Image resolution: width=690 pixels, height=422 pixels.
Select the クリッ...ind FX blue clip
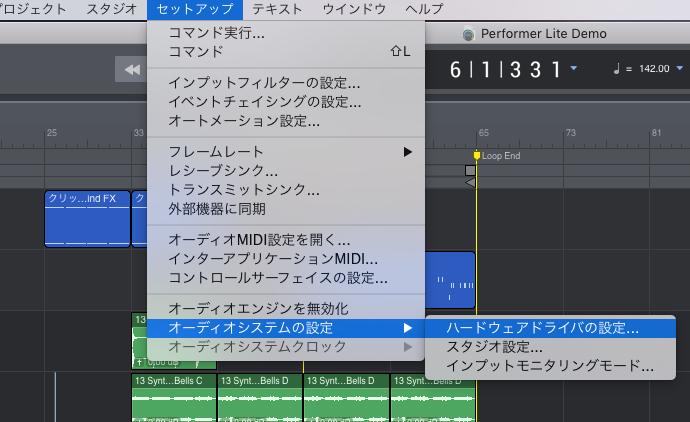coord(87,219)
